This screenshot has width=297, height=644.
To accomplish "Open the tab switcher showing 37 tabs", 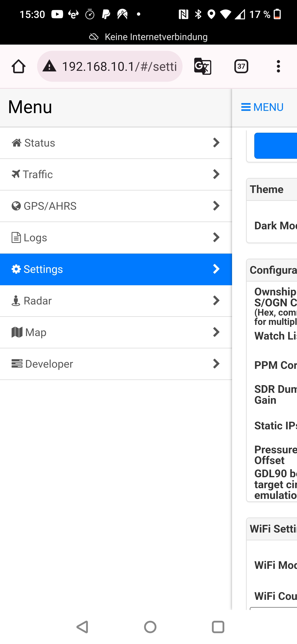I will coord(241,66).
